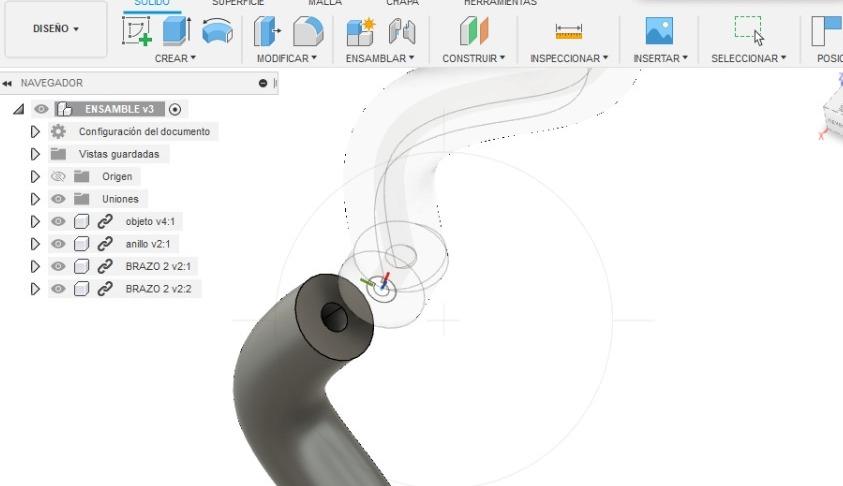The width and height of the screenshot is (843, 486).
Task: Select the New Component icon
Action: (x=361, y=31)
